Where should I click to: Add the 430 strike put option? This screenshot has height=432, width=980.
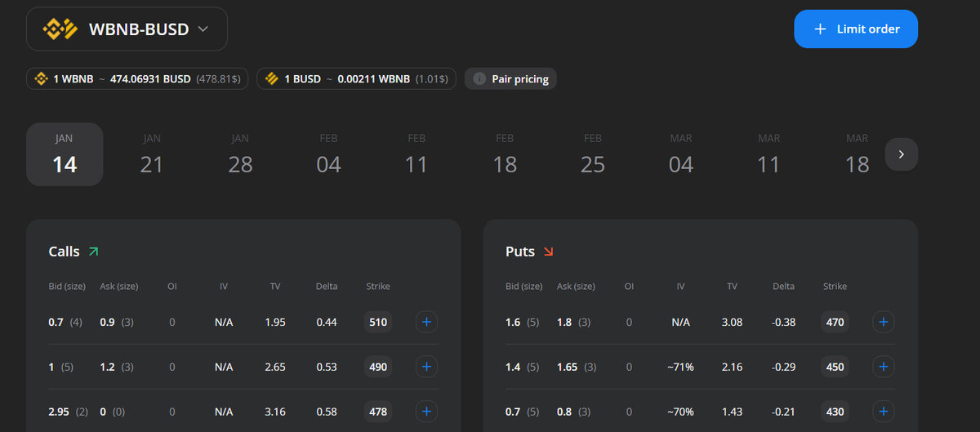(x=883, y=411)
